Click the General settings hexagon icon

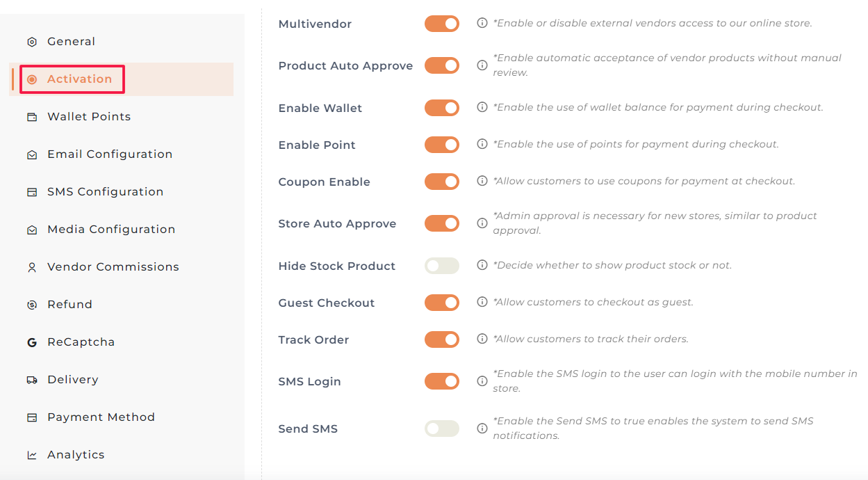tap(32, 42)
